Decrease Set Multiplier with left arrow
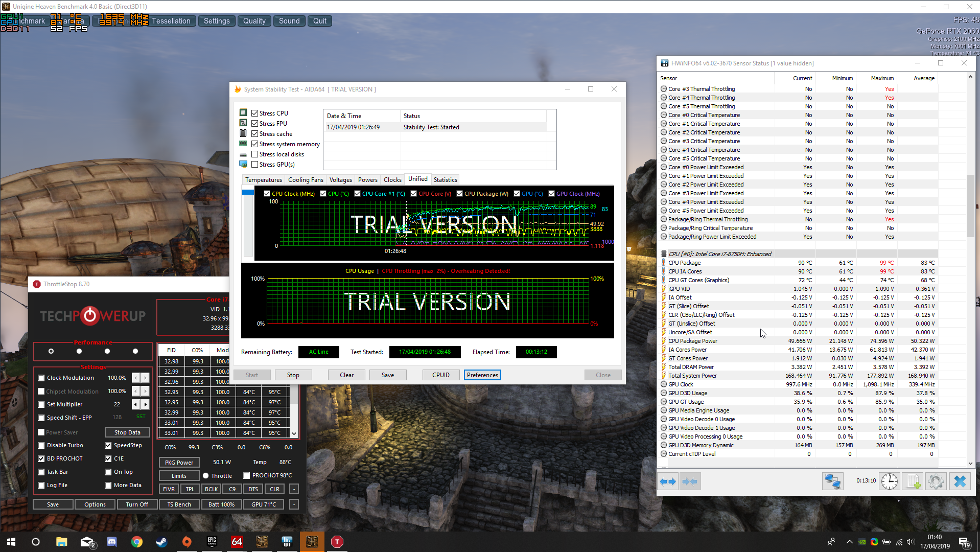The image size is (980, 552). coord(136,404)
